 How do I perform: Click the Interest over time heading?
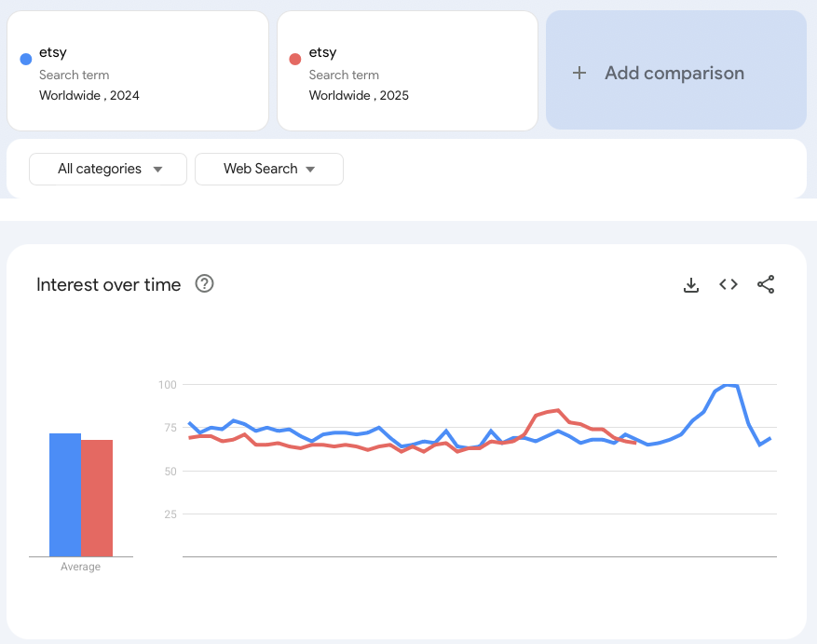tap(108, 284)
